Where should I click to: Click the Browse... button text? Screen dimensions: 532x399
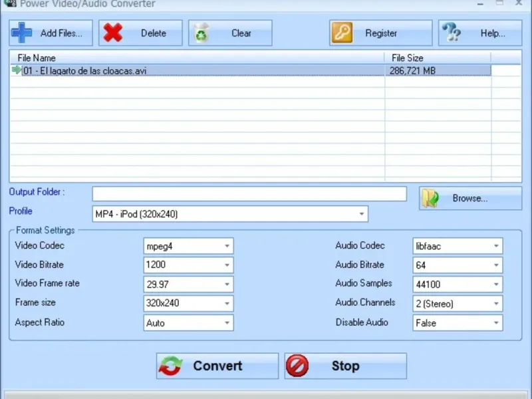[470, 198]
